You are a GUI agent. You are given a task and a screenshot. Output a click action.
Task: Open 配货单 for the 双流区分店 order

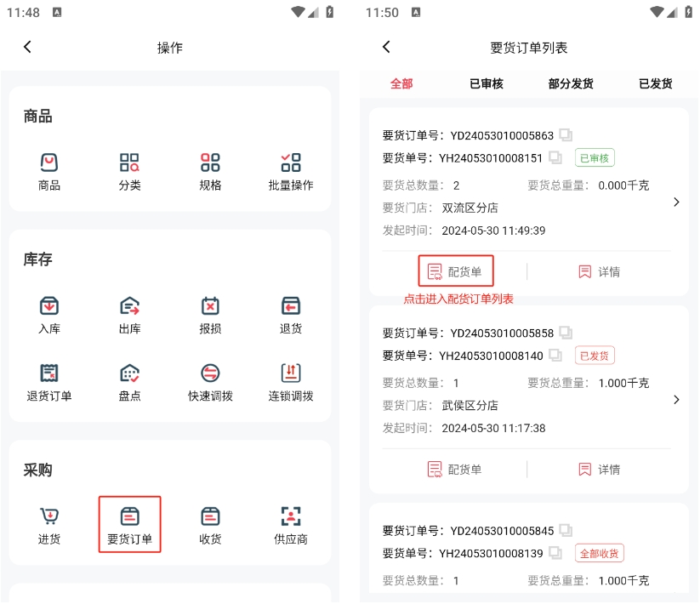[x=455, y=271]
